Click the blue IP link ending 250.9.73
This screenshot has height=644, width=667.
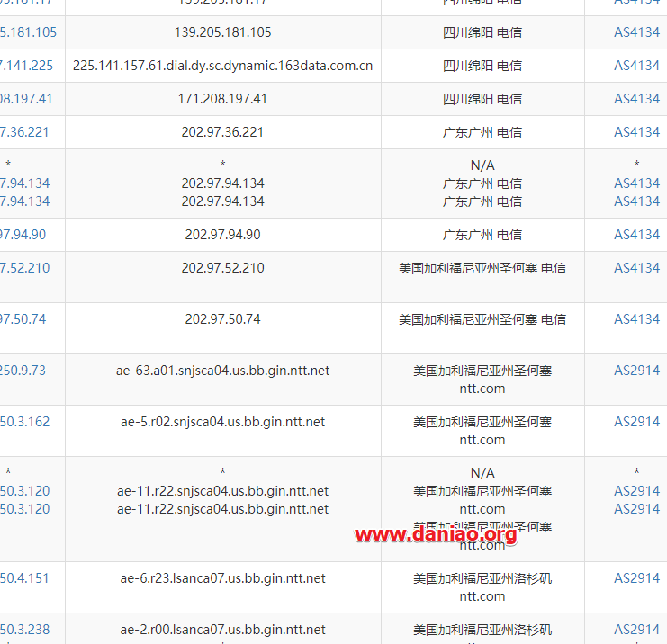[23, 371]
